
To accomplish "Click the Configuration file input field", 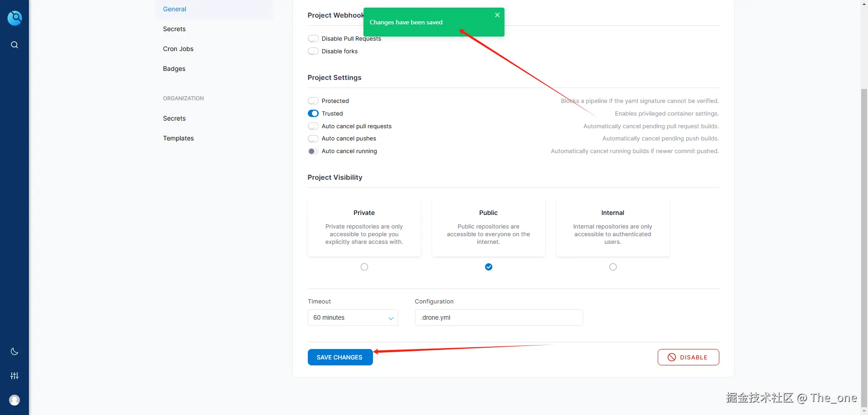I will pyautogui.click(x=499, y=317).
